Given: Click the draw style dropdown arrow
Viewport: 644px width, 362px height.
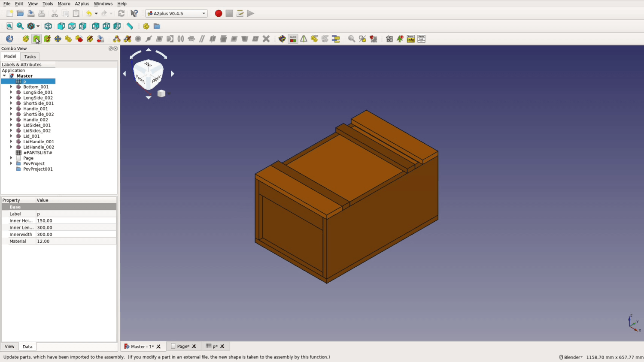Looking at the screenshot, I should pyautogui.click(x=38, y=26).
